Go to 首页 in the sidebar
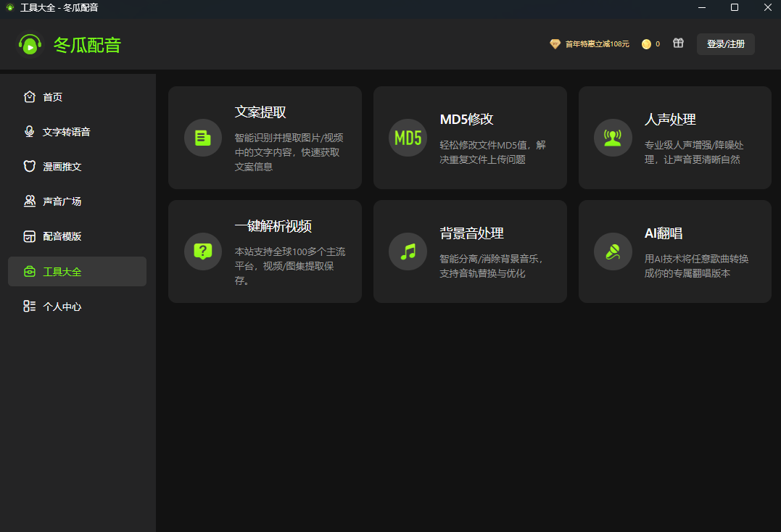The height and width of the screenshot is (532, 781). pyautogui.click(x=52, y=97)
